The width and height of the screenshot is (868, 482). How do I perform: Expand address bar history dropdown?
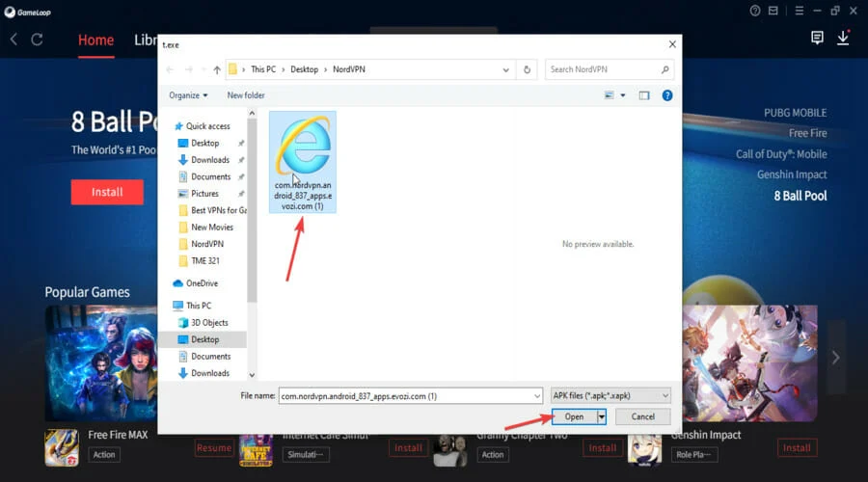[x=505, y=69]
